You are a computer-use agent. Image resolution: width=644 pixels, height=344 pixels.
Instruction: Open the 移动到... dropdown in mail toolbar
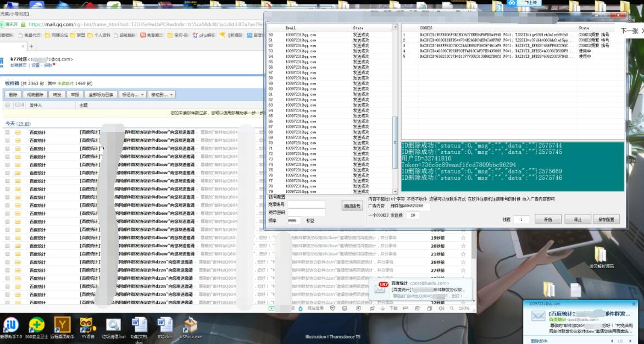(162, 95)
